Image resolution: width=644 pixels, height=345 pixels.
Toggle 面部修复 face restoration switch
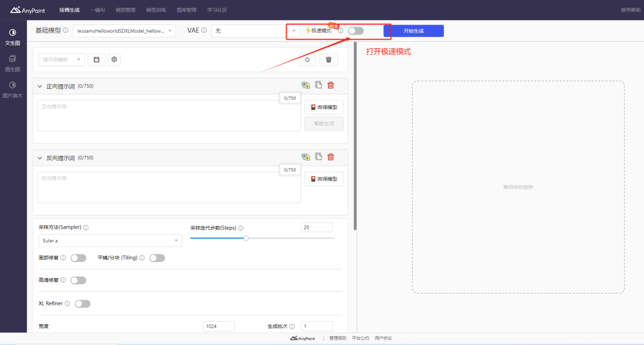[78, 258]
